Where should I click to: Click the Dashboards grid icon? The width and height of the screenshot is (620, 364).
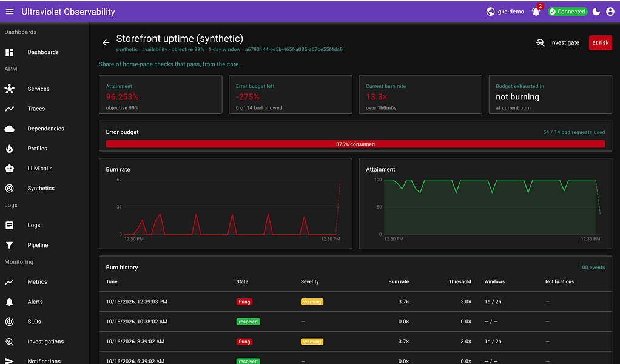[10, 52]
